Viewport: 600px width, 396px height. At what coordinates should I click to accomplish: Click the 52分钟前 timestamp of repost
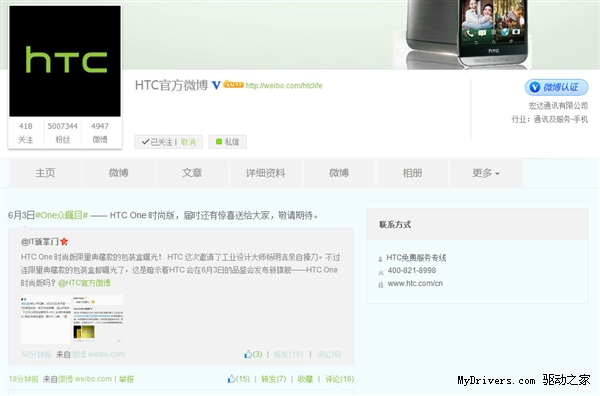click(x=36, y=354)
